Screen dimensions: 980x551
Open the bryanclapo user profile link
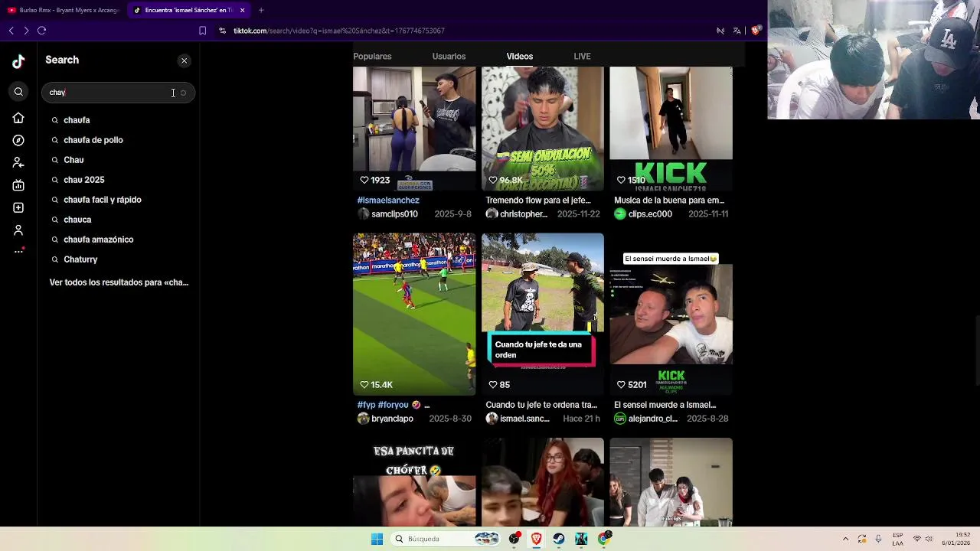pyautogui.click(x=392, y=419)
